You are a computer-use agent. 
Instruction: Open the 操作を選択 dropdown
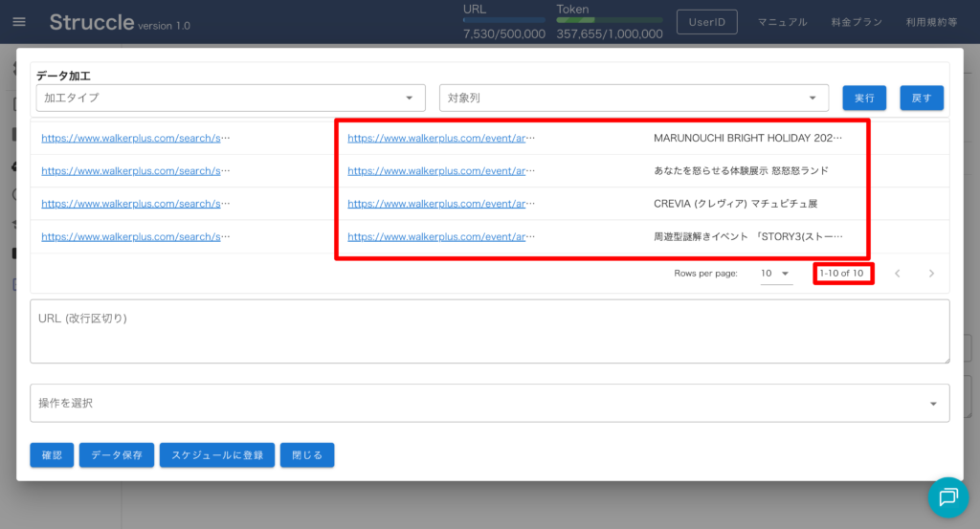[489, 403]
